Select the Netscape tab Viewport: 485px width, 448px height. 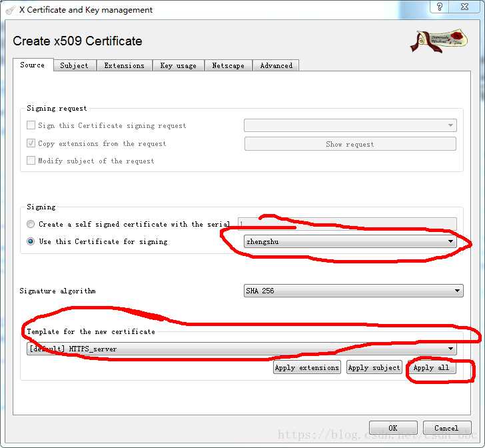[229, 65]
